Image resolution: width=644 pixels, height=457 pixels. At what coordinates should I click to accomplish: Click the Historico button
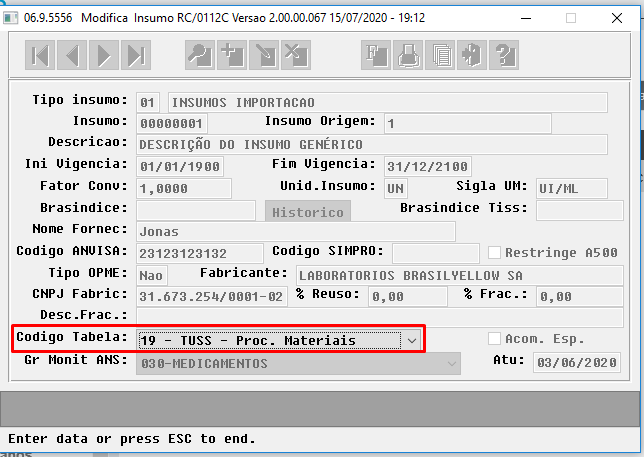click(308, 211)
